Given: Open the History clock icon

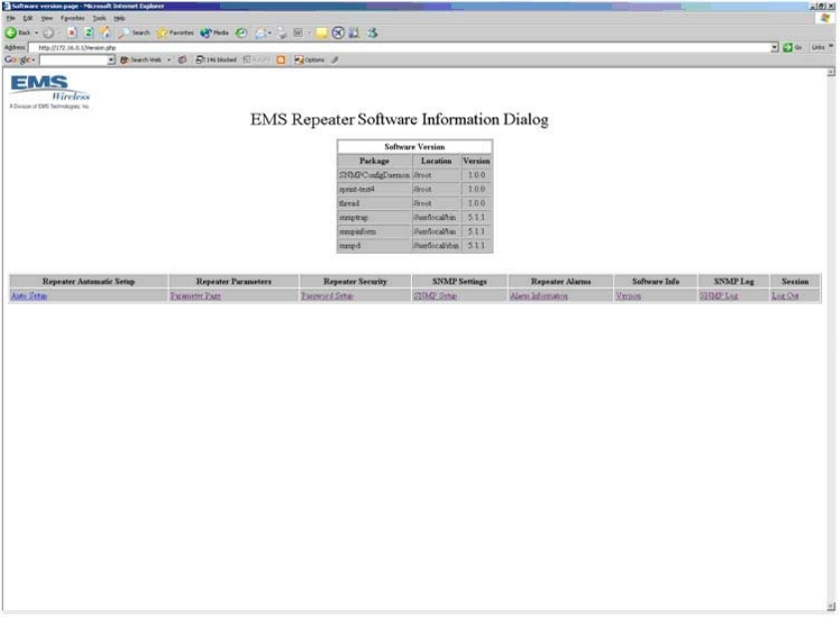Looking at the screenshot, I should pos(242,33).
